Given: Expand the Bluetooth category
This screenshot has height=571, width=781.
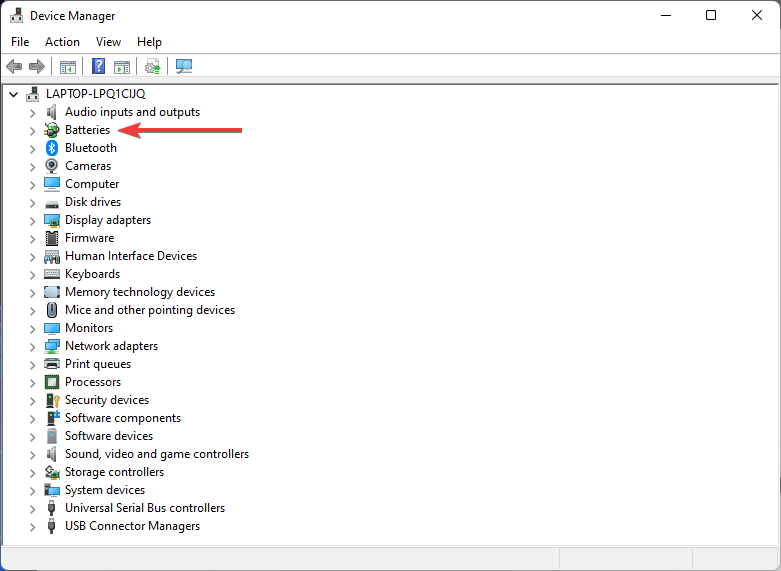Looking at the screenshot, I should pos(32,149).
